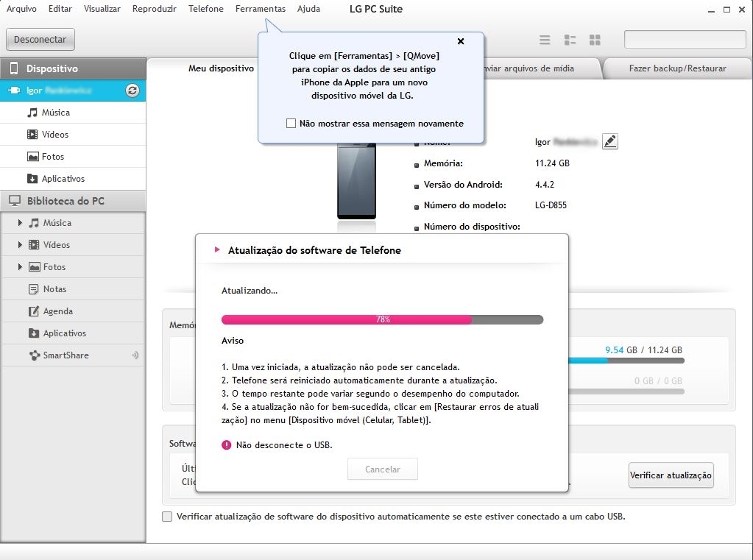Click the 'Atualizando...' status text
753x560 pixels.
pos(250,291)
